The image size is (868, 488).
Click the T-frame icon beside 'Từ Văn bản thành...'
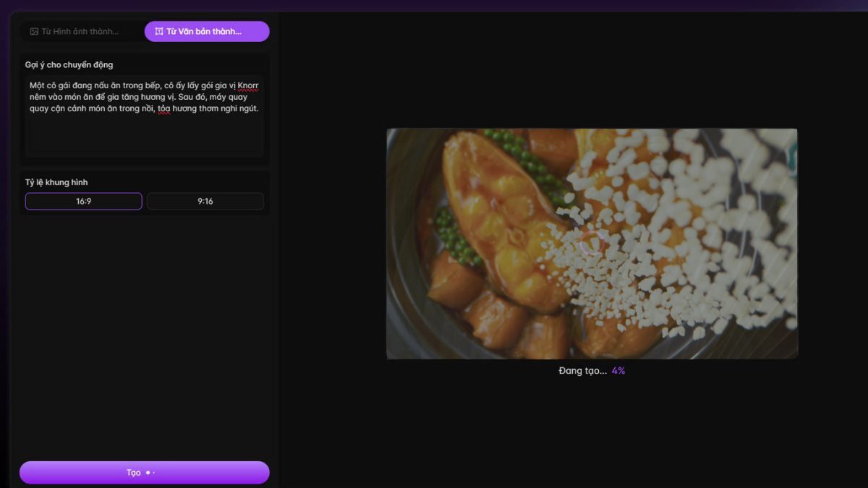158,31
